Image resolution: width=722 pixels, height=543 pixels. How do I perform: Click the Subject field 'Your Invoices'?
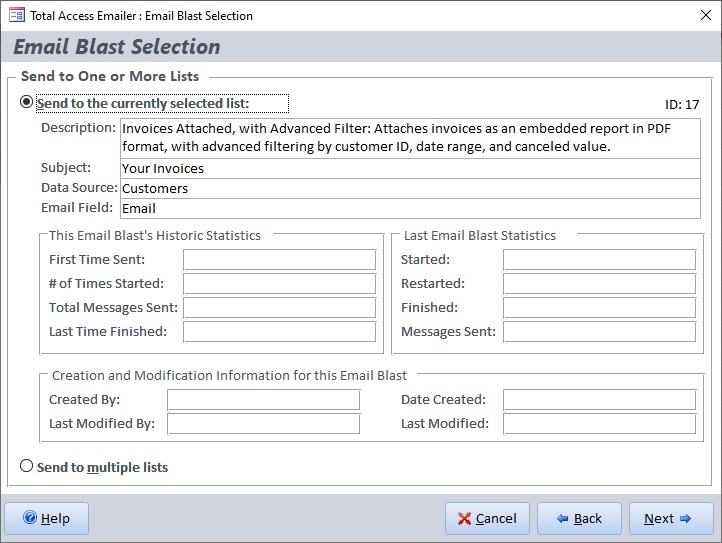point(410,168)
